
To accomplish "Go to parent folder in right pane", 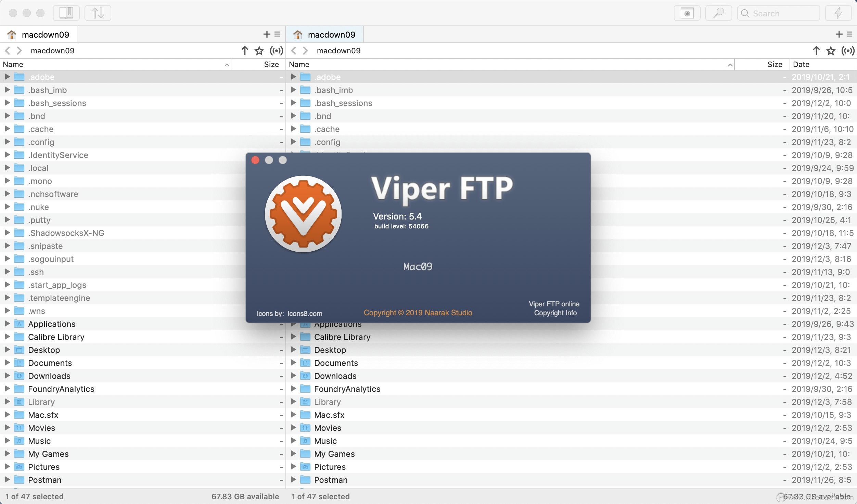I will click(x=816, y=51).
